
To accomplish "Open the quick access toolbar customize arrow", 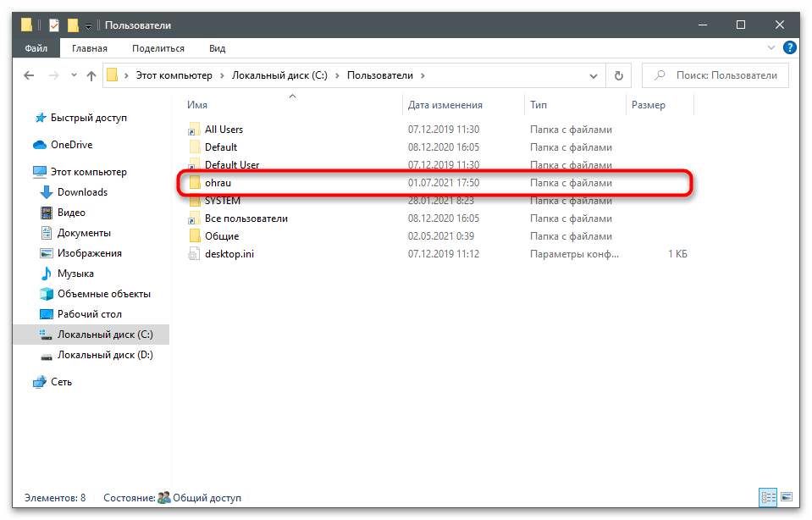I will (88, 25).
